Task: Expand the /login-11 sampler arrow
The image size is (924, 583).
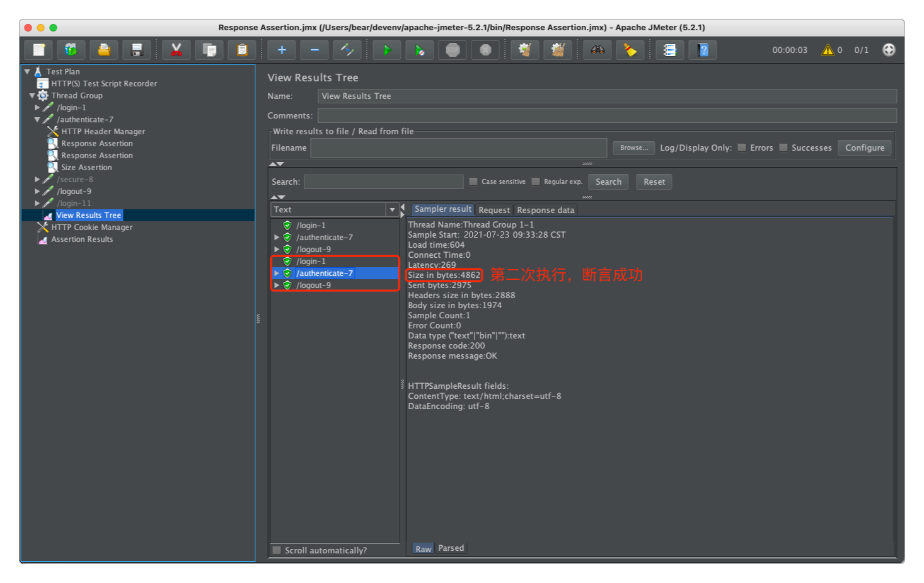Action: click(x=37, y=204)
